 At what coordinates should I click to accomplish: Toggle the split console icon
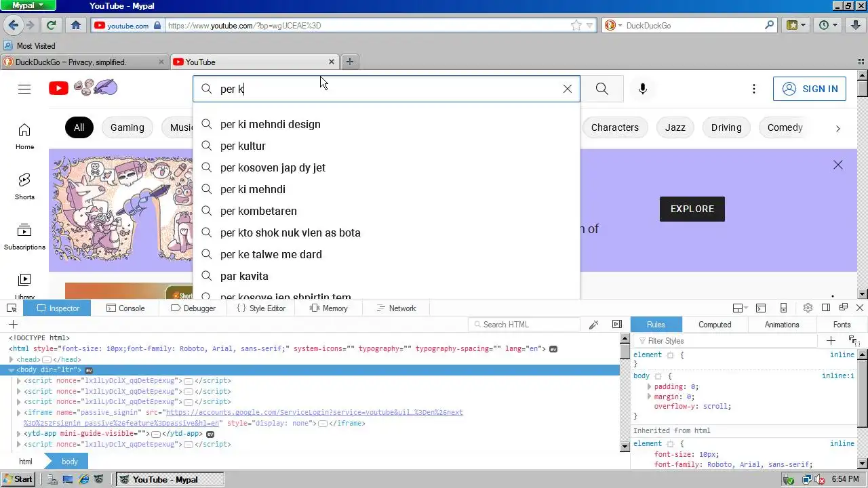pos(761,308)
